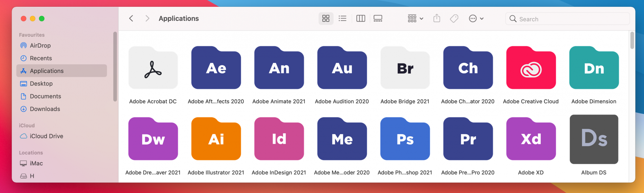Open Adobe Creative Cloud folder
644x193 pixels.
(x=531, y=69)
